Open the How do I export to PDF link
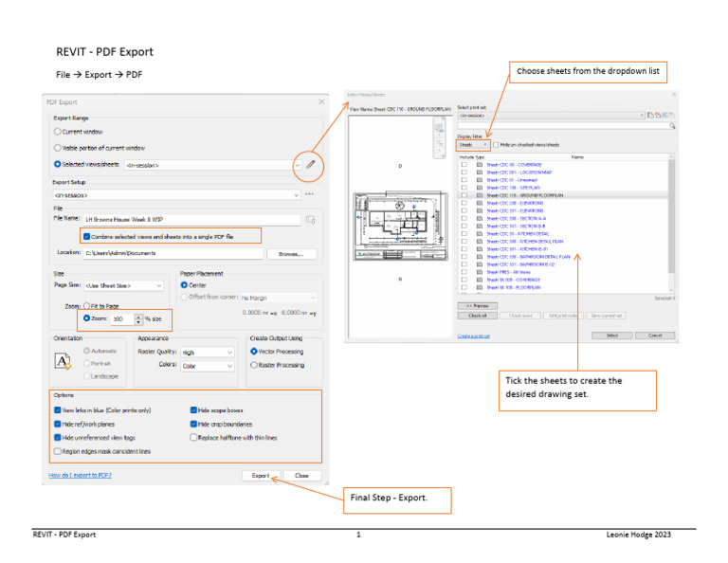This screenshot has width=728, height=563. [81, 475]
